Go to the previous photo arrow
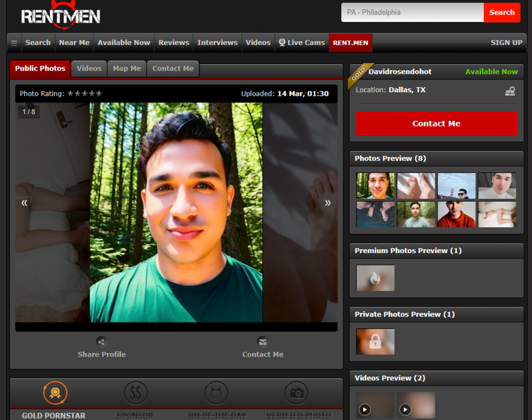532x420 pixels. pyautogui.click(x=25, y=203)
